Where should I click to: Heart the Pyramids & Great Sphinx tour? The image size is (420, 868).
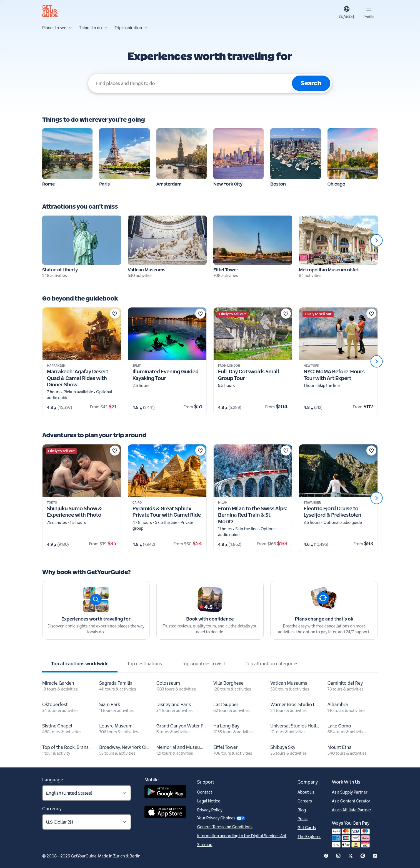coord(200,451)
